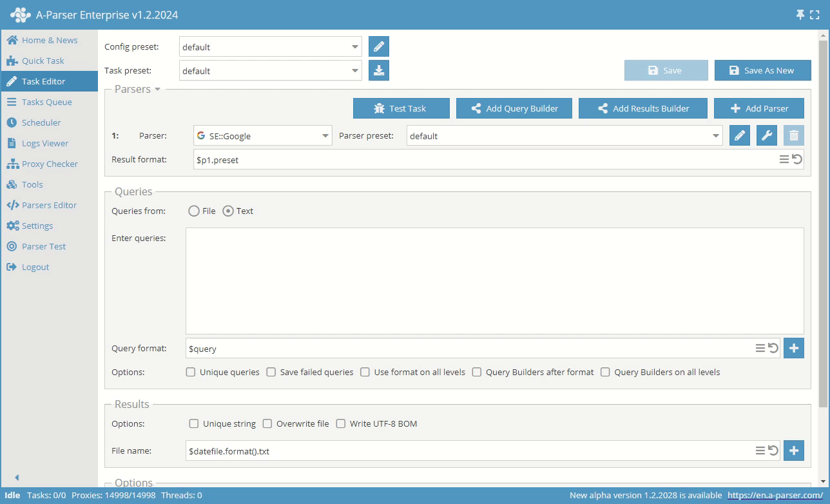Click inside the Enter queries text area
830x504 pixels.
tap(494, 280)
